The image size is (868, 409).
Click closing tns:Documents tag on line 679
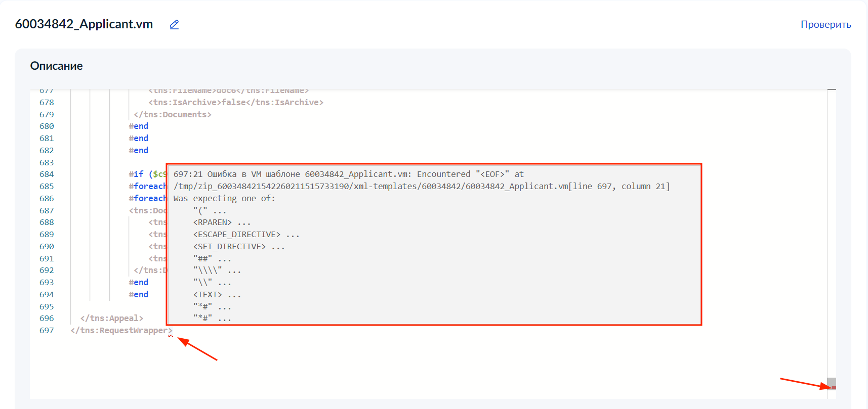coord(173,115)
